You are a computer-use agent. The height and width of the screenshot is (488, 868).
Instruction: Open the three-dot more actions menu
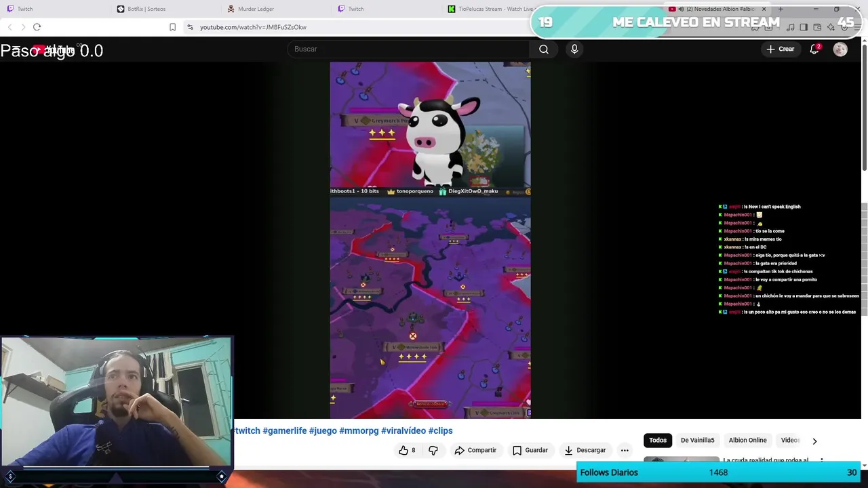[x=625, y=450]
